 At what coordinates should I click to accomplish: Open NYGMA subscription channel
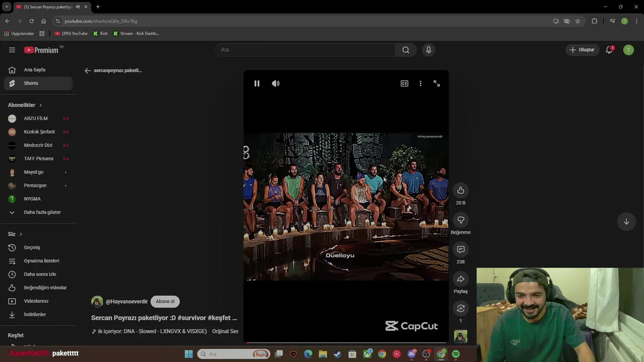click(38, 199)
